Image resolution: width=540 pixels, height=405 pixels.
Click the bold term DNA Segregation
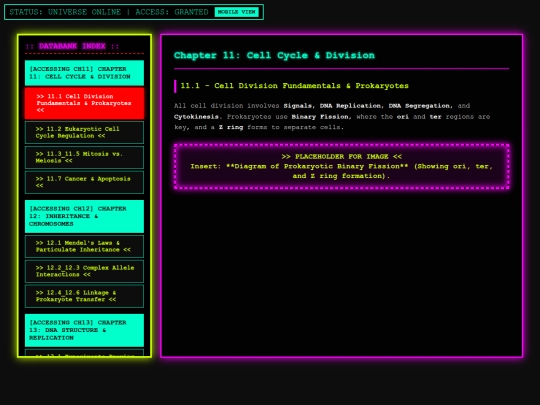[419, 106]
